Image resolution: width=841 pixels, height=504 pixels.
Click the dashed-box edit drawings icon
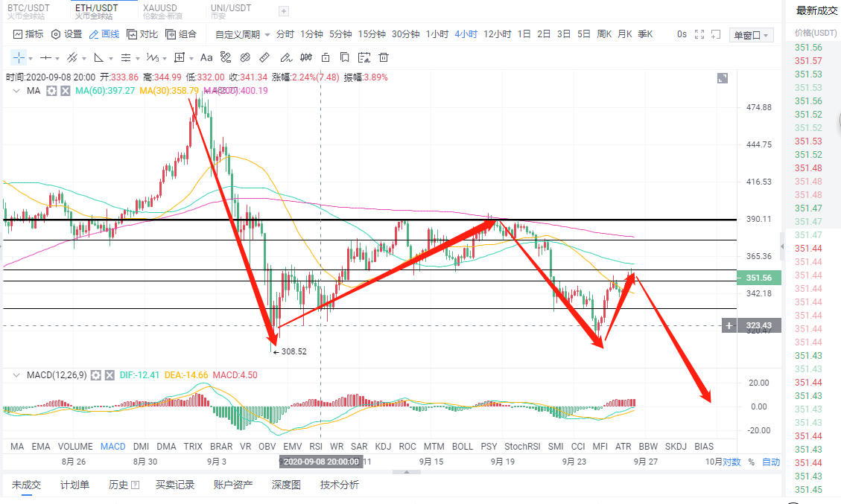click(x=364, y=57)
